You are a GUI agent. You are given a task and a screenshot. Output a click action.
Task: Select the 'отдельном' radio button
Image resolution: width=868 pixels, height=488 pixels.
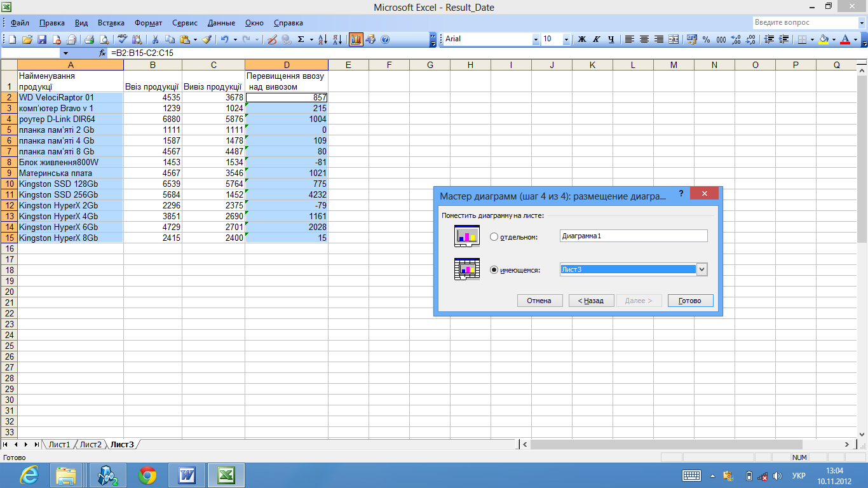click(x=494, y=236)
